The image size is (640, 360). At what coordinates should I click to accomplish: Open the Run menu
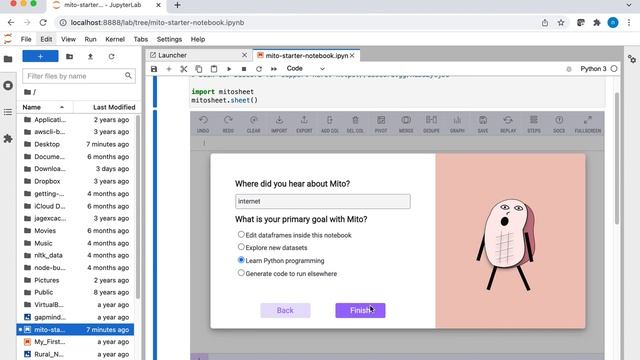[90, 39]
